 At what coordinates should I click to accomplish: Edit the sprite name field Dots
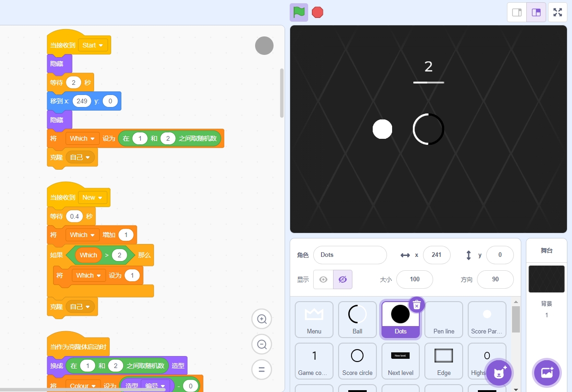350,255
